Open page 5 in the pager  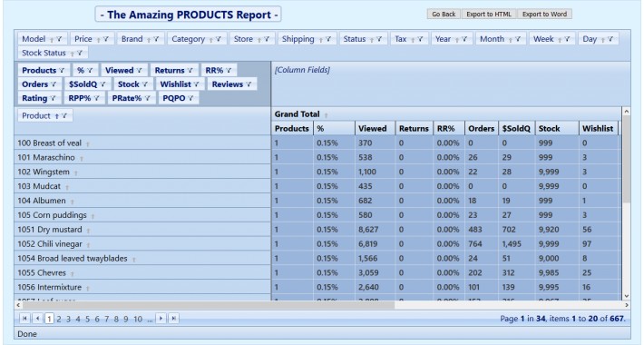pos(87,319)
